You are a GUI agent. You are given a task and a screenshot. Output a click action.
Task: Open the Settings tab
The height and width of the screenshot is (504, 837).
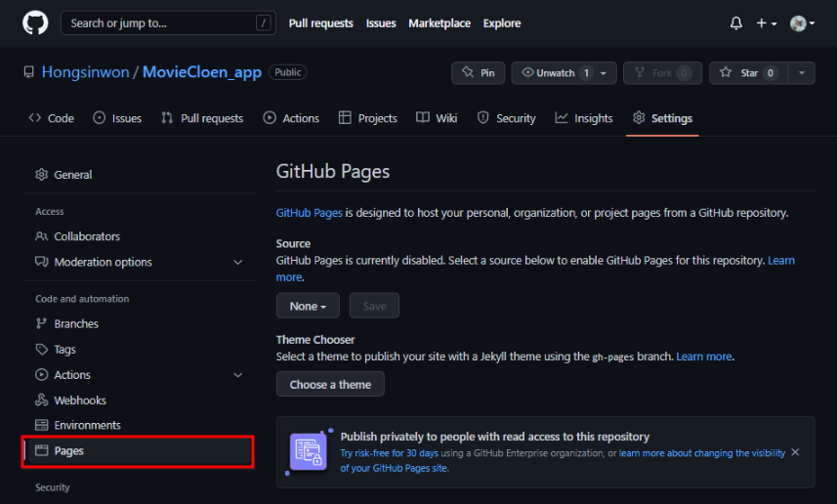[662, 118]
